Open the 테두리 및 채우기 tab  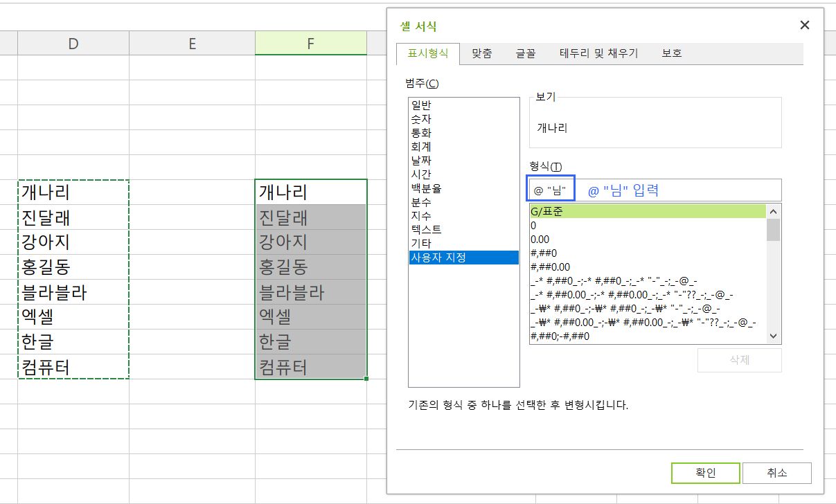pos(598,53)
